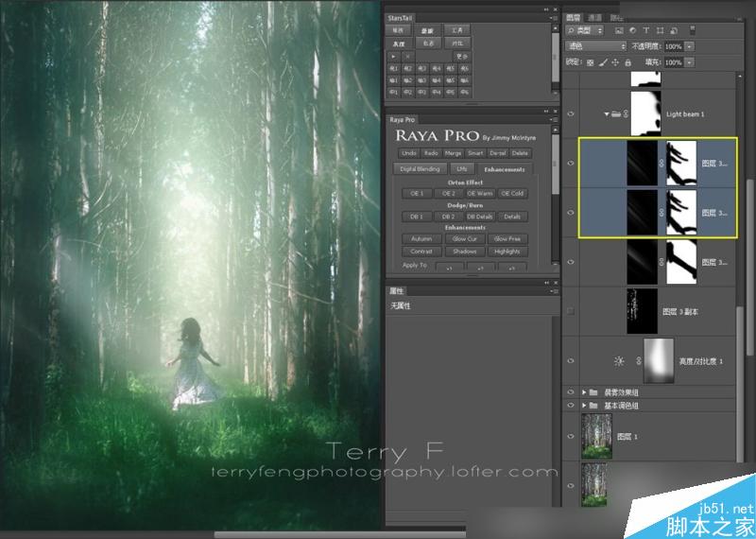Filter layers by smart object icon
The width and height of the screenshot is (756, 539).
pos(674,30)
